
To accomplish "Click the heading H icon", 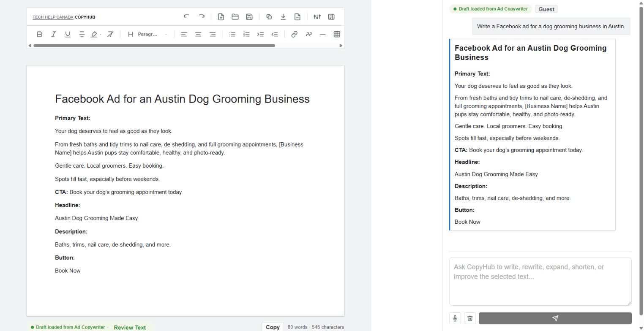I will click(130, 34).
